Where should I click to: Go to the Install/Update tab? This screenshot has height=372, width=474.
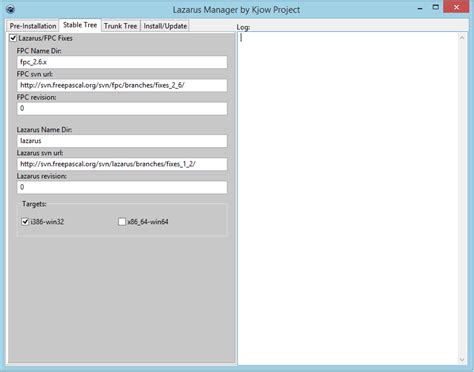point(165,26)
